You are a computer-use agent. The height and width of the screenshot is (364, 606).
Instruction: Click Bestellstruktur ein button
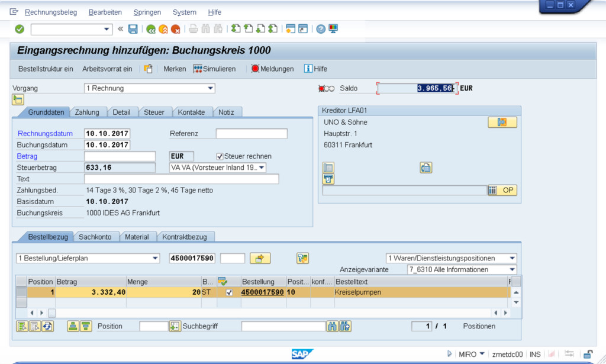pos(46,69)
